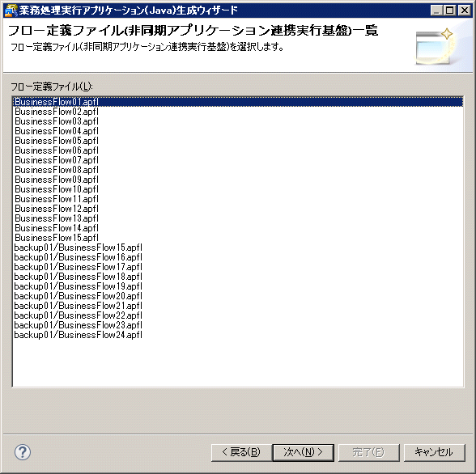Choose backup01/BusinessFlow18.apfl entry
This screenshot has width=476, height=474.
[x=238, y=277]
